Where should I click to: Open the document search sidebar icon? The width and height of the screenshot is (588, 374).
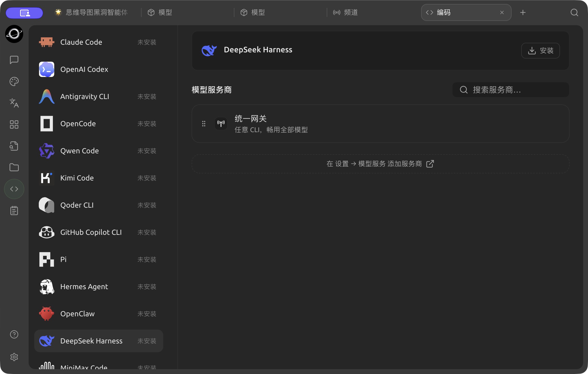14,146
